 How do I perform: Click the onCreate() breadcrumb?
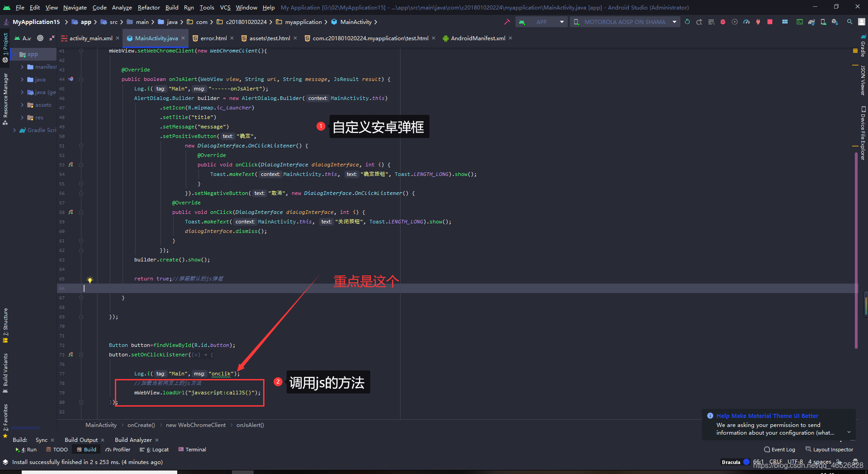pyautogui.click(x=141, y=425)
